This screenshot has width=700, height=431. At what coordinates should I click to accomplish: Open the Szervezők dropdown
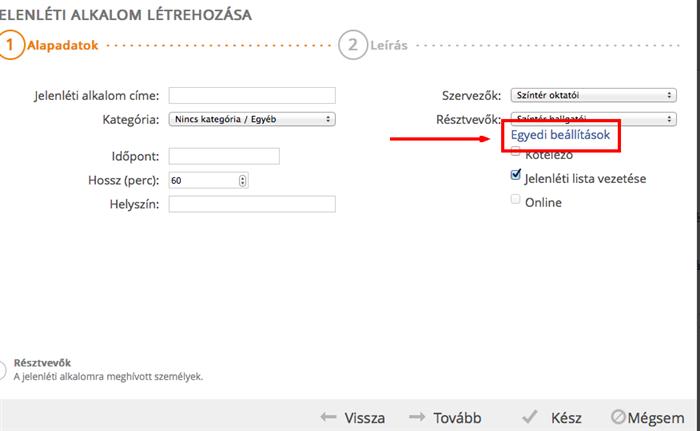593,95
